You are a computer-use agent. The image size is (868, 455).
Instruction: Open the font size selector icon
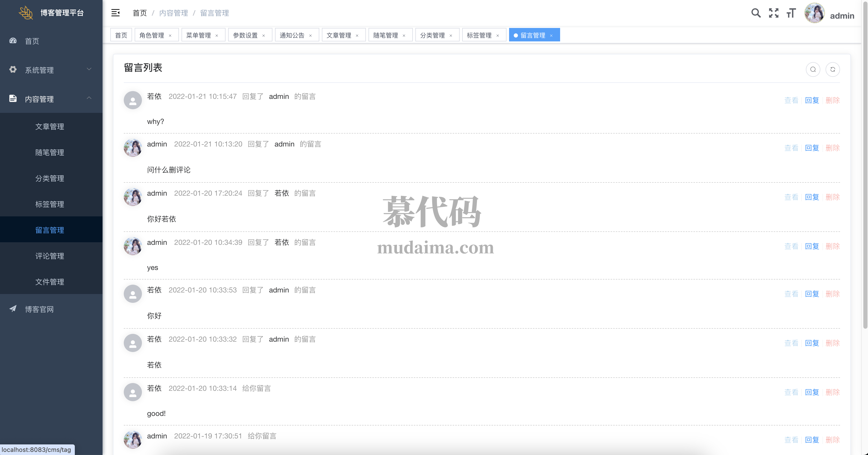[791, 13]
